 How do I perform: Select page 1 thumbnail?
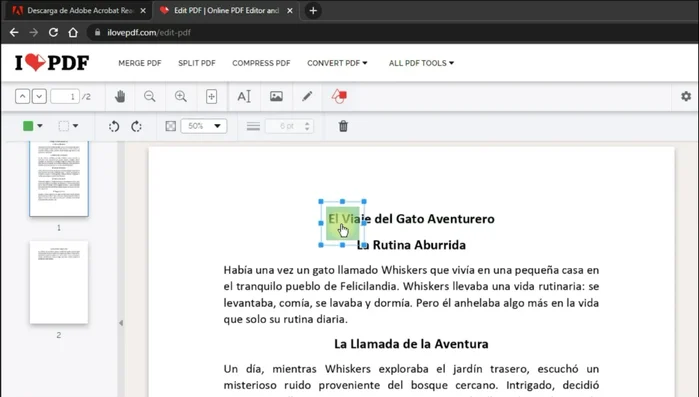[x=59, y=178]
